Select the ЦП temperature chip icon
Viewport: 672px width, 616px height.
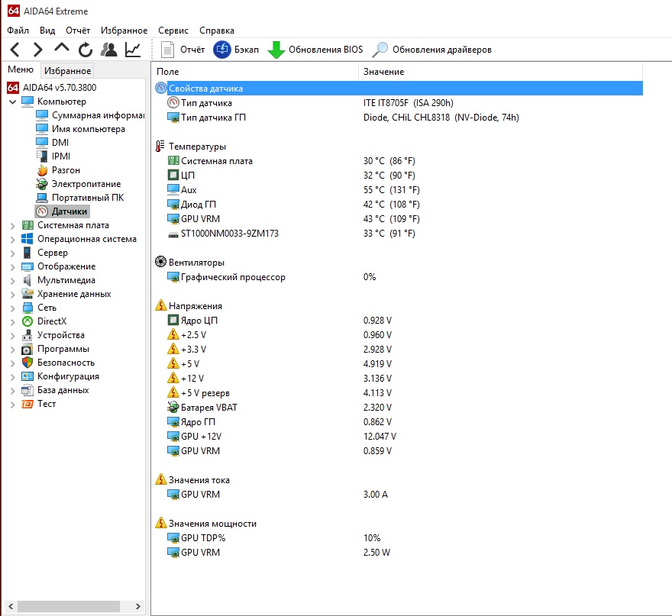click(x=173, y=176)
